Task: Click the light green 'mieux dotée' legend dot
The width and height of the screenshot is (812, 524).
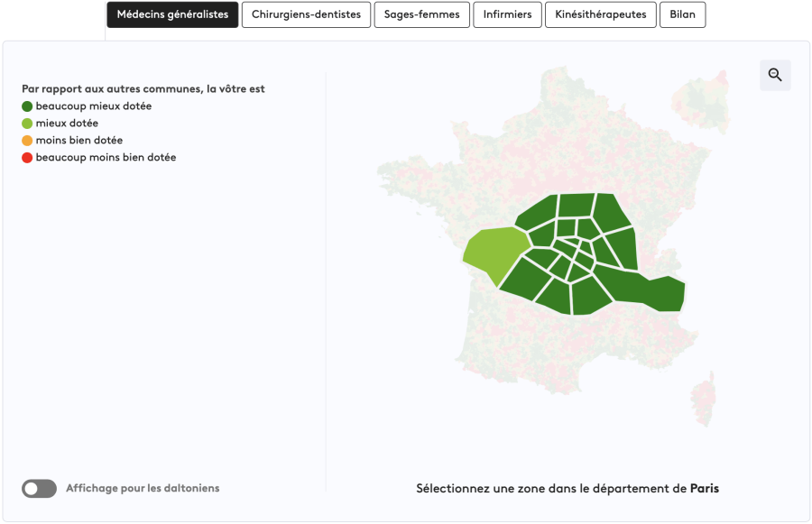Action: tap(27, 124)
